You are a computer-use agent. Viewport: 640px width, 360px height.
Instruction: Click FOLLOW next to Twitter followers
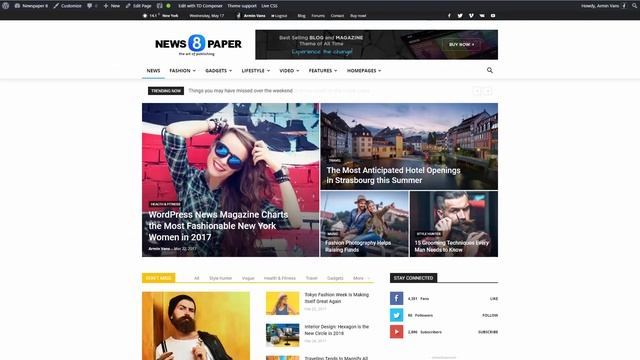tap(490, 316)
